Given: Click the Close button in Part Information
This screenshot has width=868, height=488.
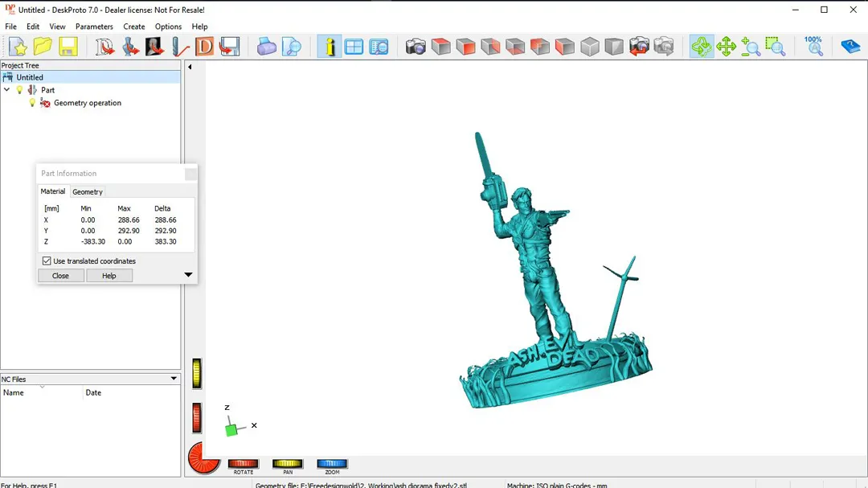Looking at the screenshot, I should (61, 275).
